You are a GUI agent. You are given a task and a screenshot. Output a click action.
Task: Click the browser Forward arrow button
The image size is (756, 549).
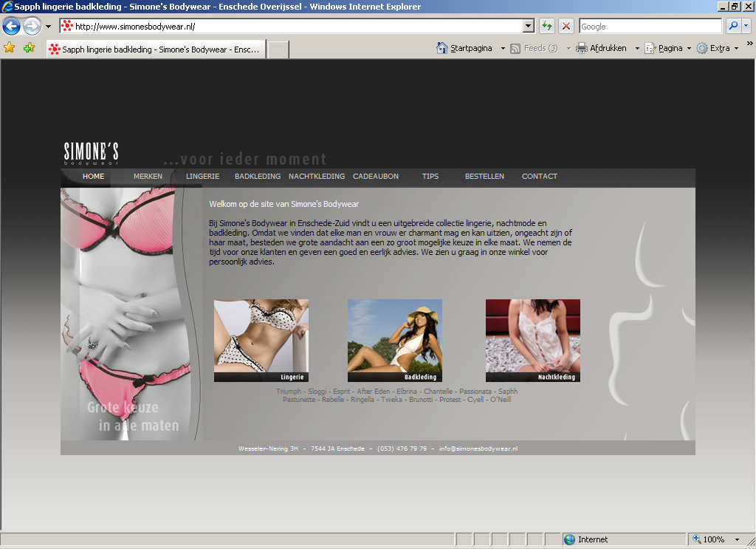pos(32,26)
